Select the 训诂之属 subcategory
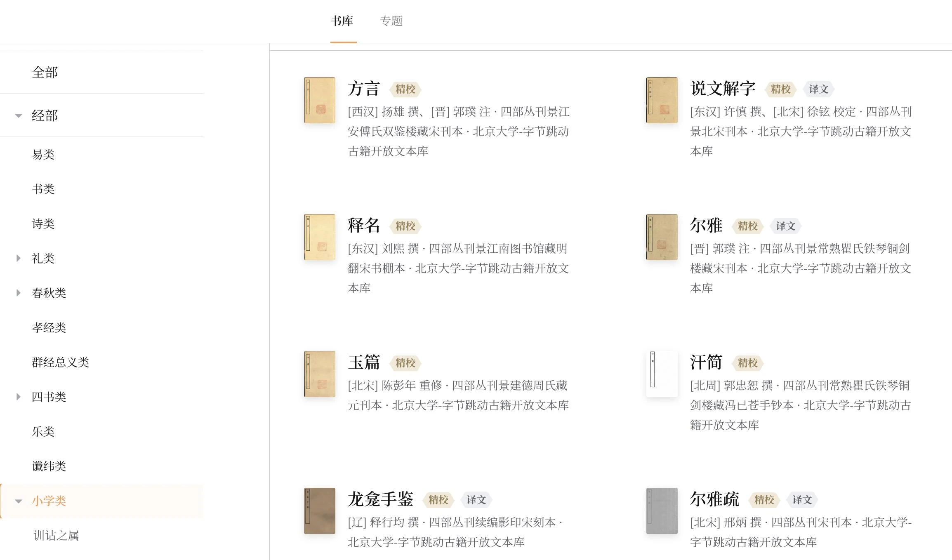Viewport: 952px width, 560px height. pyautogui.click(x=57, y=536)
